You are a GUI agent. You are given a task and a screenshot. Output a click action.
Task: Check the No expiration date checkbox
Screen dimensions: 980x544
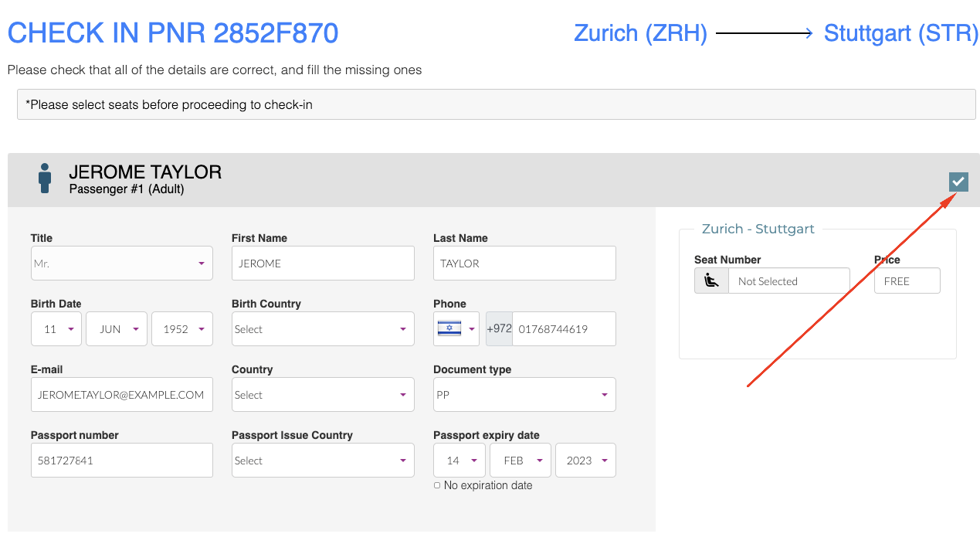437,485
